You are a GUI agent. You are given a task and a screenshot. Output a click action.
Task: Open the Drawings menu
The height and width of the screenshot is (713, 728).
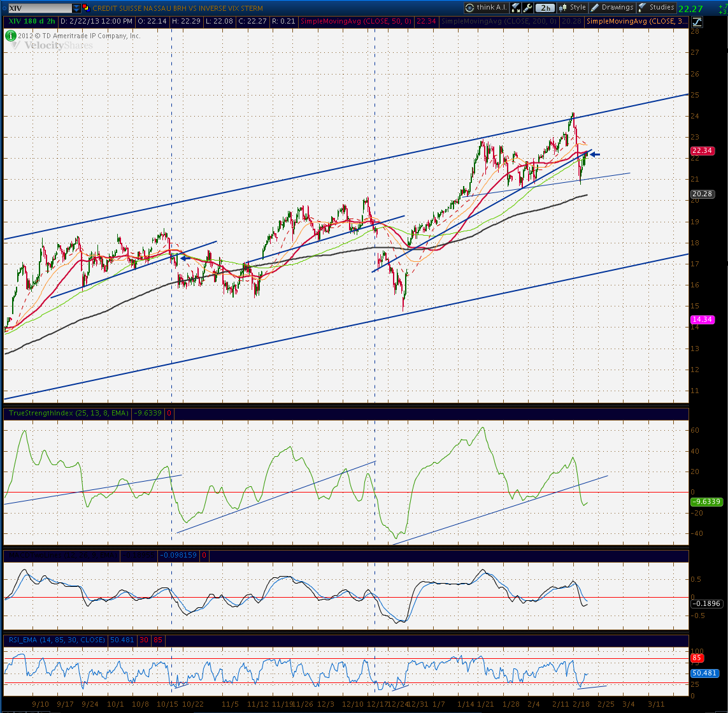pos(612,8)
